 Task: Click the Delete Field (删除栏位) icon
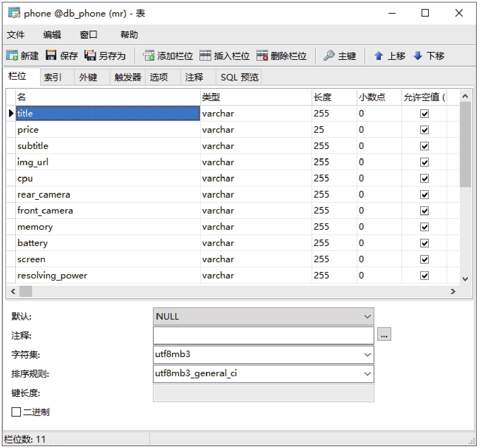coord(262,56)
